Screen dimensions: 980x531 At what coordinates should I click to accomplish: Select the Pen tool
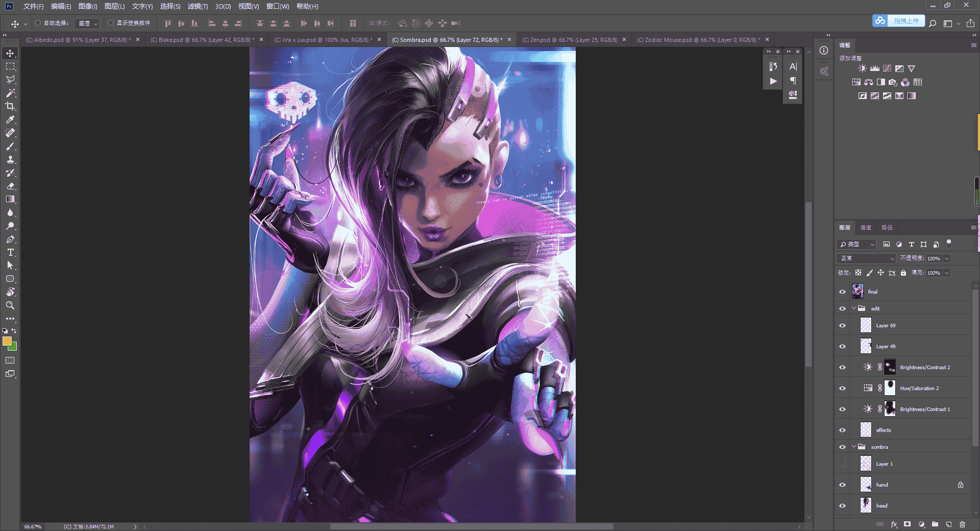coord(10,239)
